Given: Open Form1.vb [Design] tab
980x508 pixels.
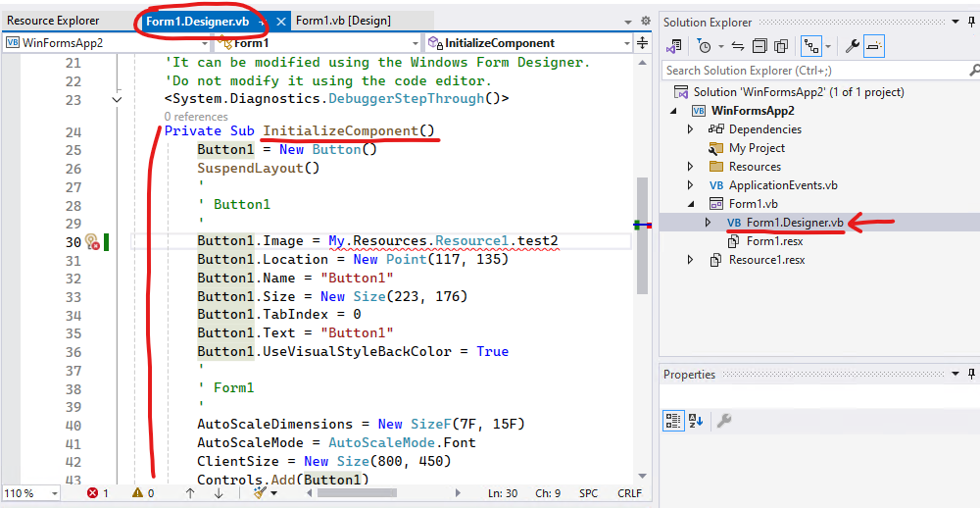Looking at the screenshot, I should point(343,21).
